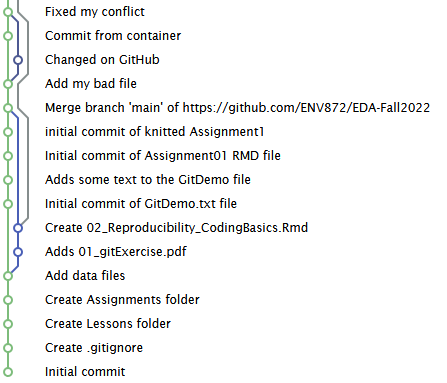Screen dimensions: 447x383
Task: Click the 'Create .gitignore' commit node
Action: coord(8,348)
